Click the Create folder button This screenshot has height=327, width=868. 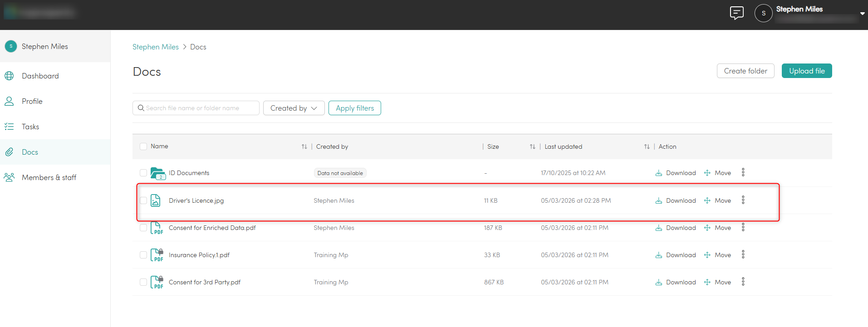point(745,71)
